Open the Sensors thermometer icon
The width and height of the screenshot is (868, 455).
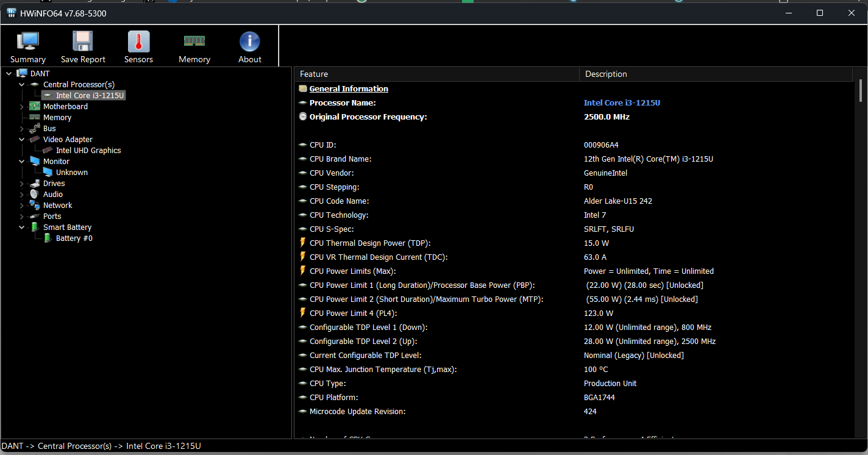point(138,42)
